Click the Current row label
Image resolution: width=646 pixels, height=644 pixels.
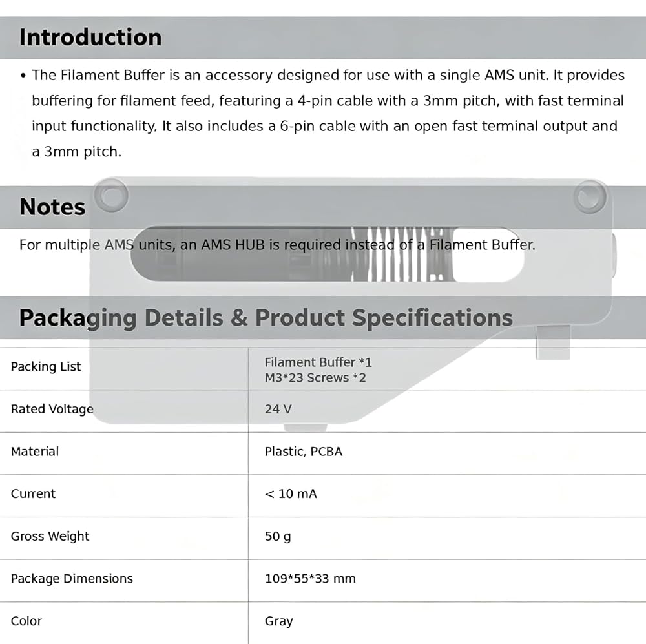[33, 494]
